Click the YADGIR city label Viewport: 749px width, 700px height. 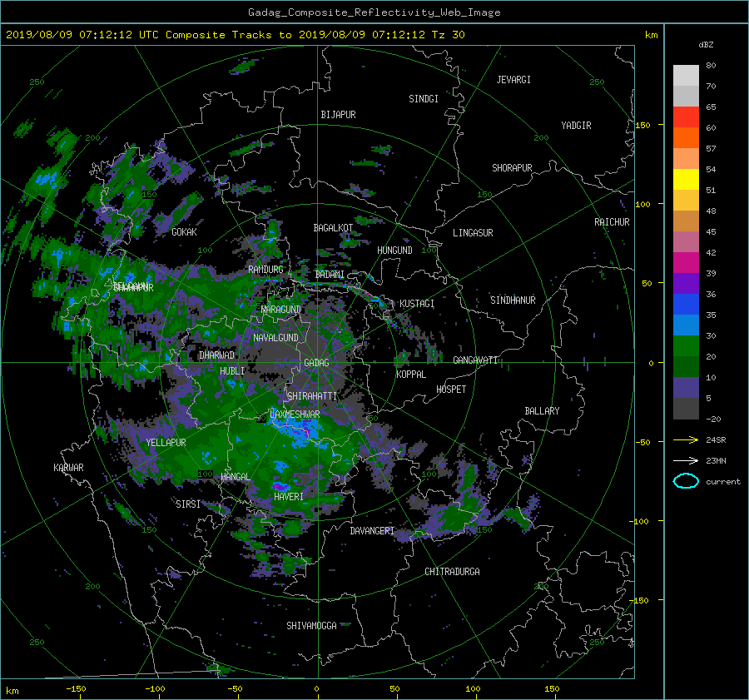click(576, 126)
